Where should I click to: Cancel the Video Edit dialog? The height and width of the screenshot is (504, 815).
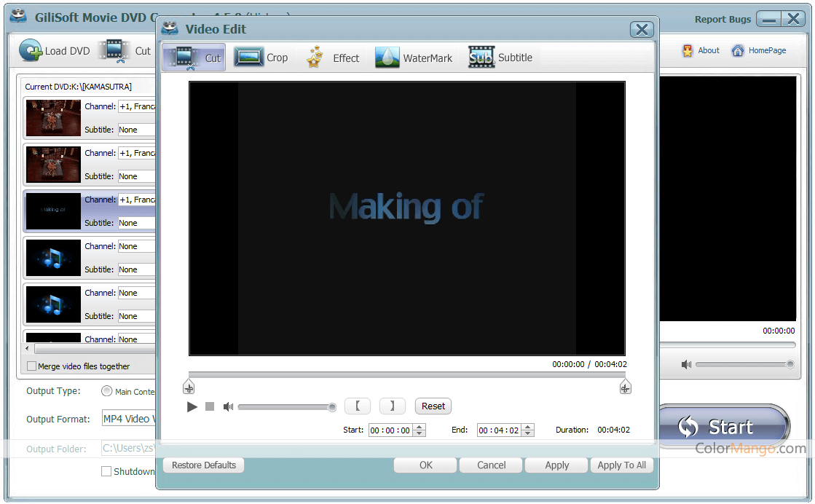pos(491,465)
